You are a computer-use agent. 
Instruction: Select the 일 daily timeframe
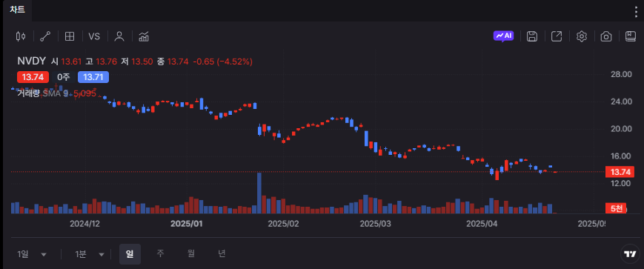pos(130,254)
